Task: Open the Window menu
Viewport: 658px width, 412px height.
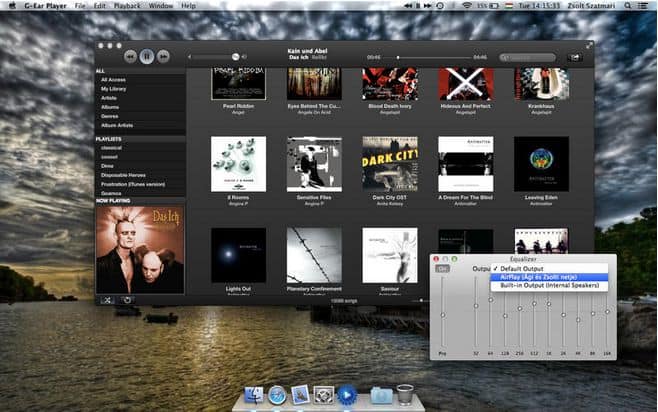Action: (161, 5)
